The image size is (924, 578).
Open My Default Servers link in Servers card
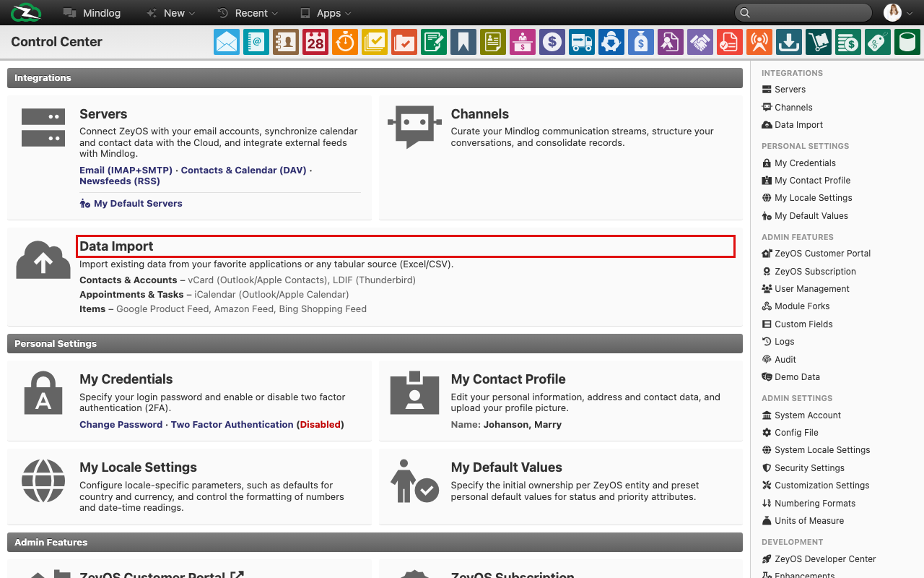click(131, 204)
